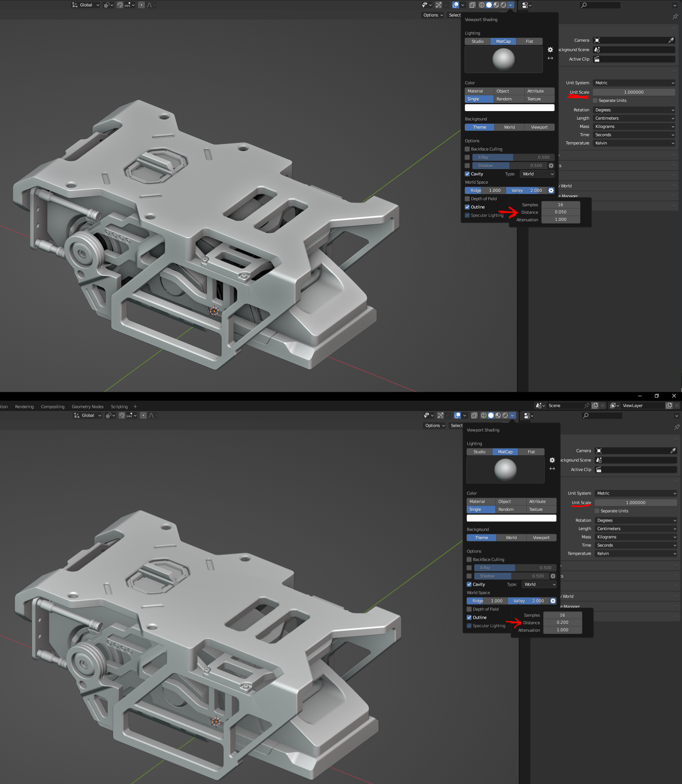Disable Outline in the lower screenshot's shading popover
This screenshot has height=784, width=682.
[x=469, y=618]
